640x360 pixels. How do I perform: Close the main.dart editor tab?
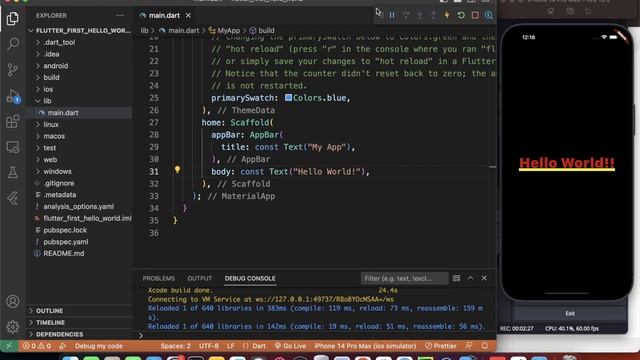188,16
